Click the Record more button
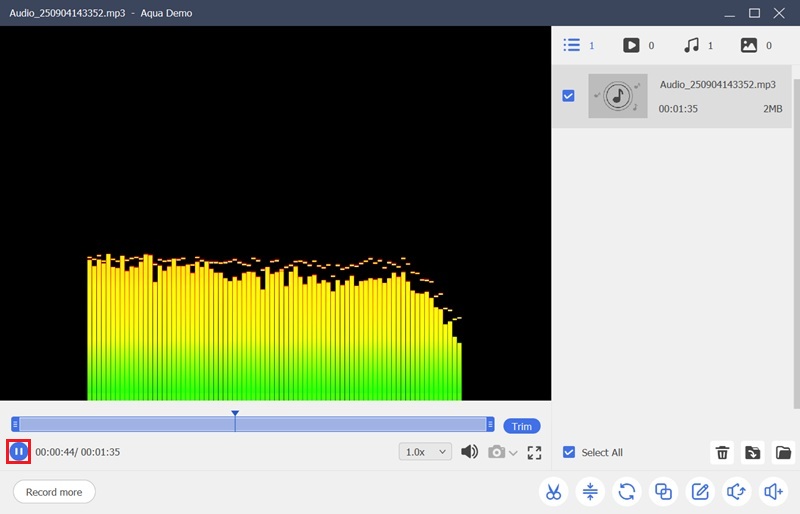The height and width of the screenshot is (514, 800). 54,492
